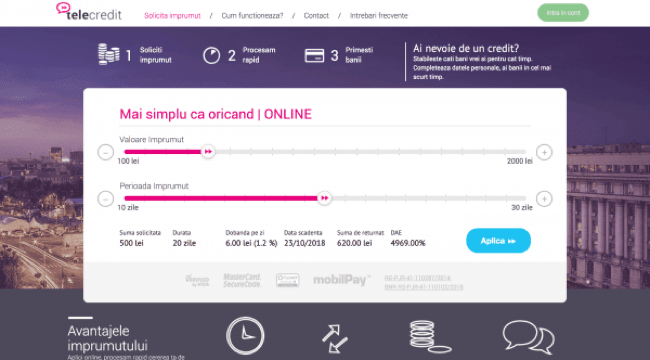Click the 'Solicita imprumut' step 1 label

click(155, 55)
